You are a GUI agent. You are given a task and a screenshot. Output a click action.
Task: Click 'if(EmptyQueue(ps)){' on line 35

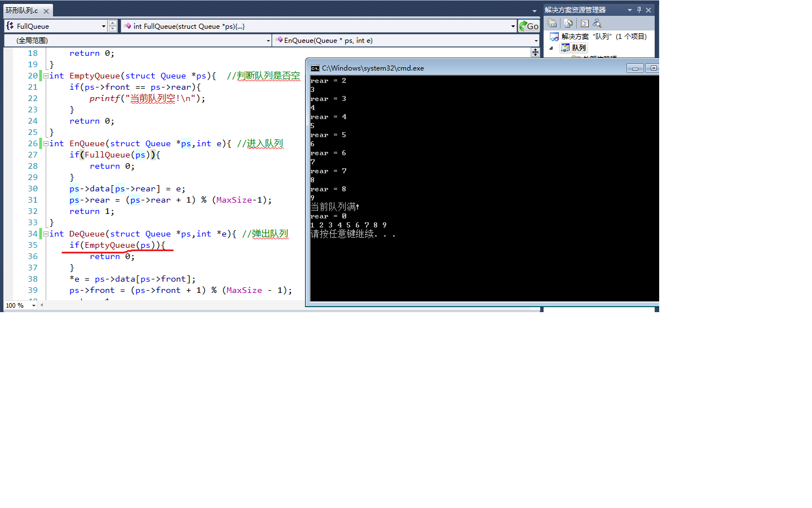(117, 245)
